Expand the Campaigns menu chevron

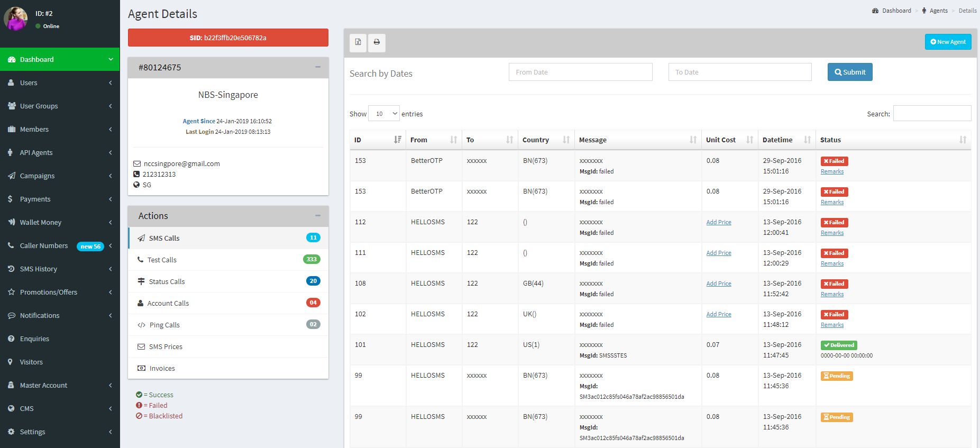111,176
